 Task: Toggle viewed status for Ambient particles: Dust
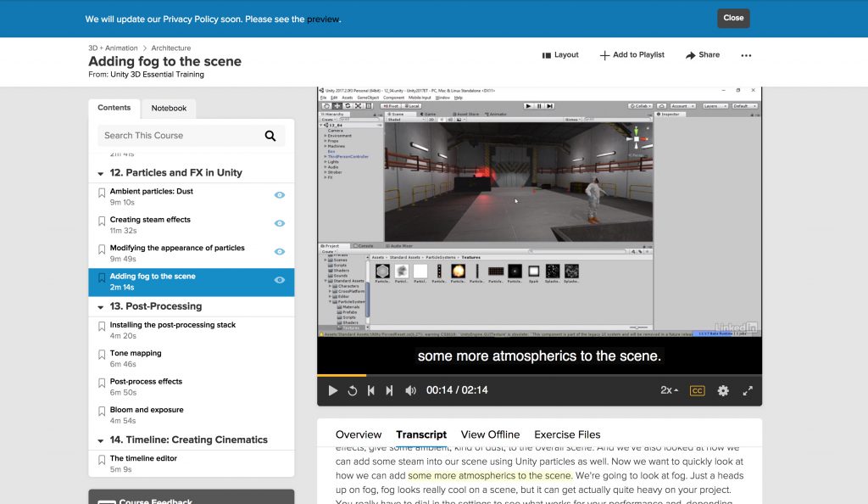(280, 195)
